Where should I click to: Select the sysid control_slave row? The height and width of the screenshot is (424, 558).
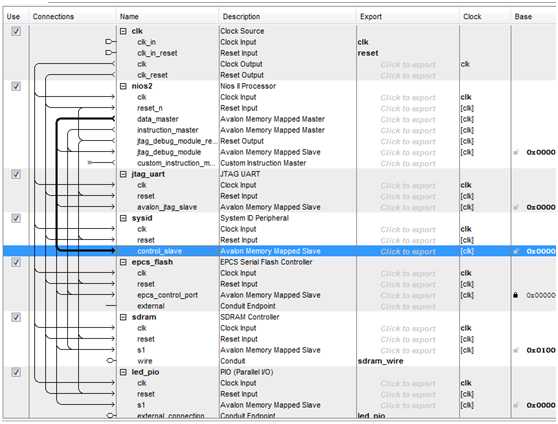(x=279, y=251)
